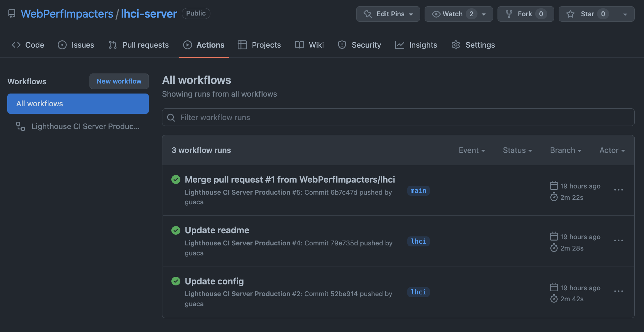Click success check icon for Update readme run

[176, 230]
